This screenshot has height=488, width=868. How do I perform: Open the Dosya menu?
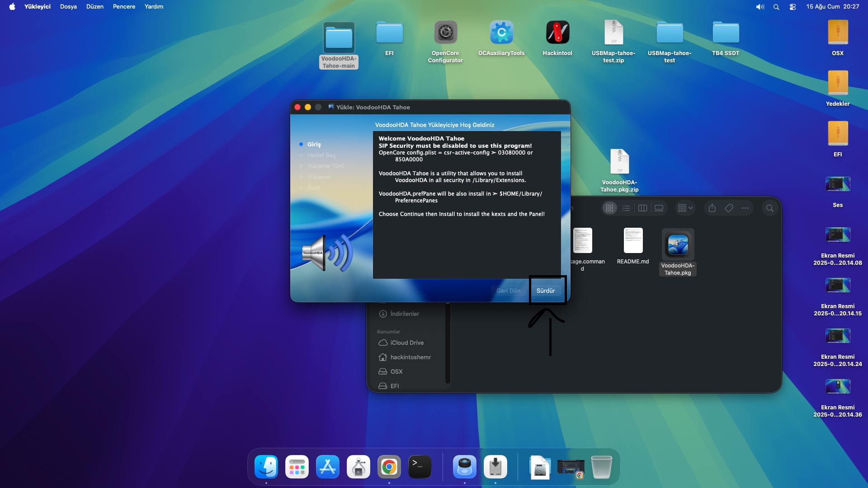coord(68,7)
